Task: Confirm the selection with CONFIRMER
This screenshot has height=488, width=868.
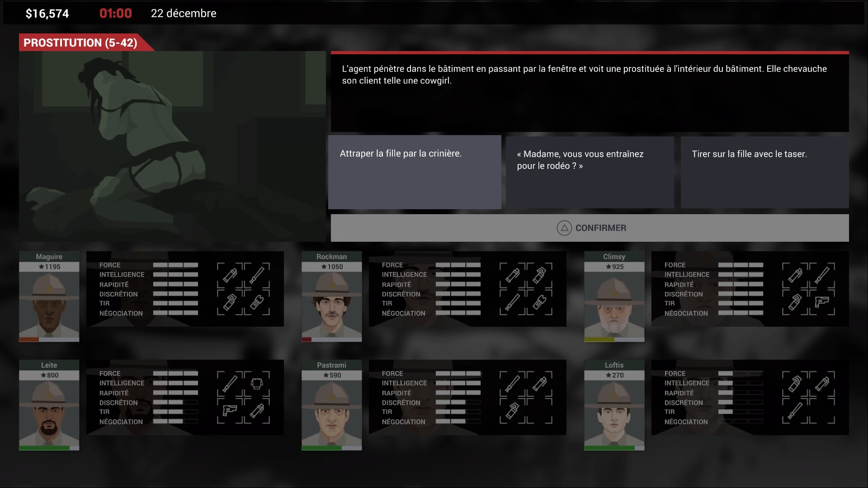Action: pos(590,228)
